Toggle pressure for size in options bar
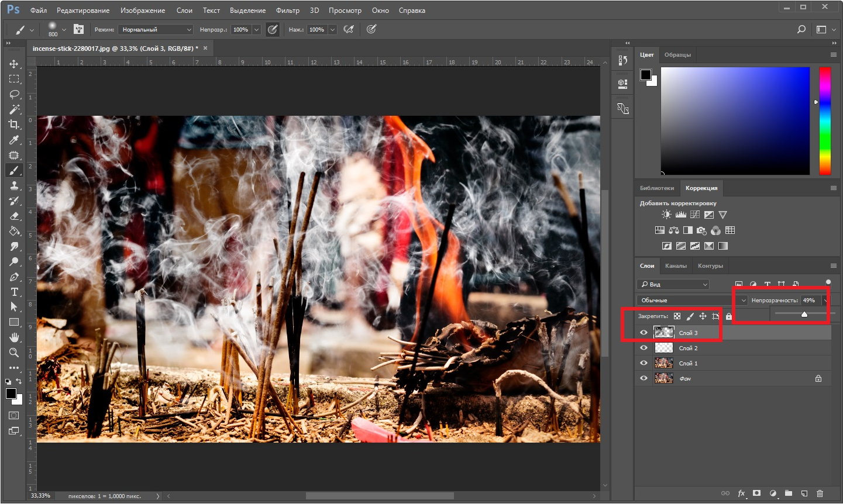The height and width of the screenshot is (504, 843). pyautogui.click(x=371, y=29)
